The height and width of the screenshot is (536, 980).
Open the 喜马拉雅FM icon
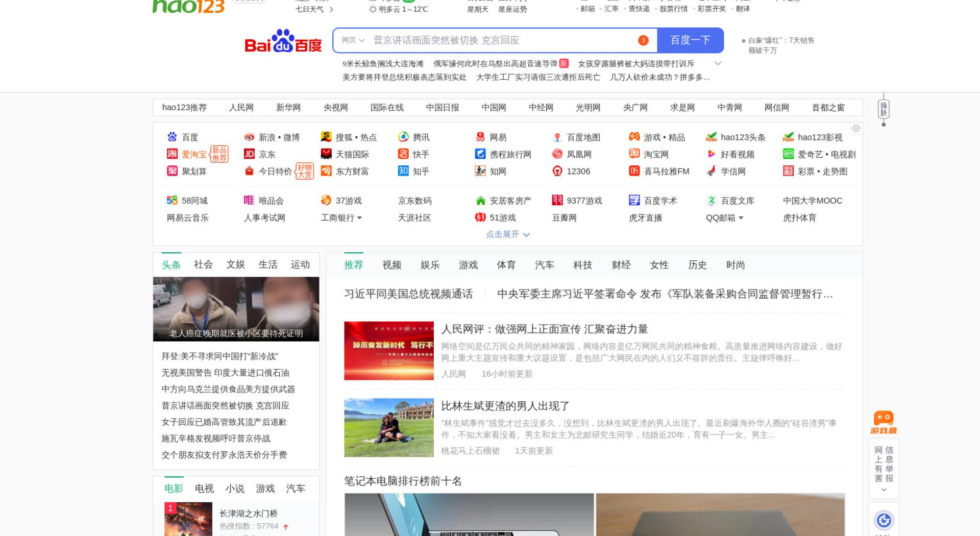point(634,171)
